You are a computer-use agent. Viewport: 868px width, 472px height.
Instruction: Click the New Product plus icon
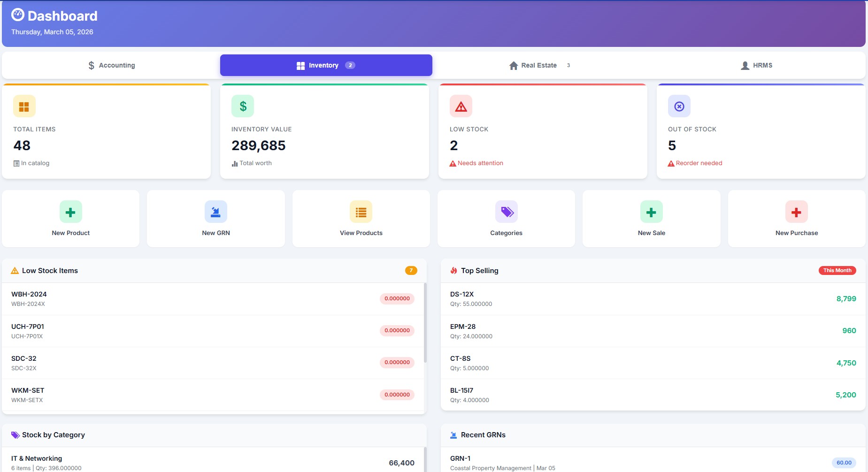point(70,212)
